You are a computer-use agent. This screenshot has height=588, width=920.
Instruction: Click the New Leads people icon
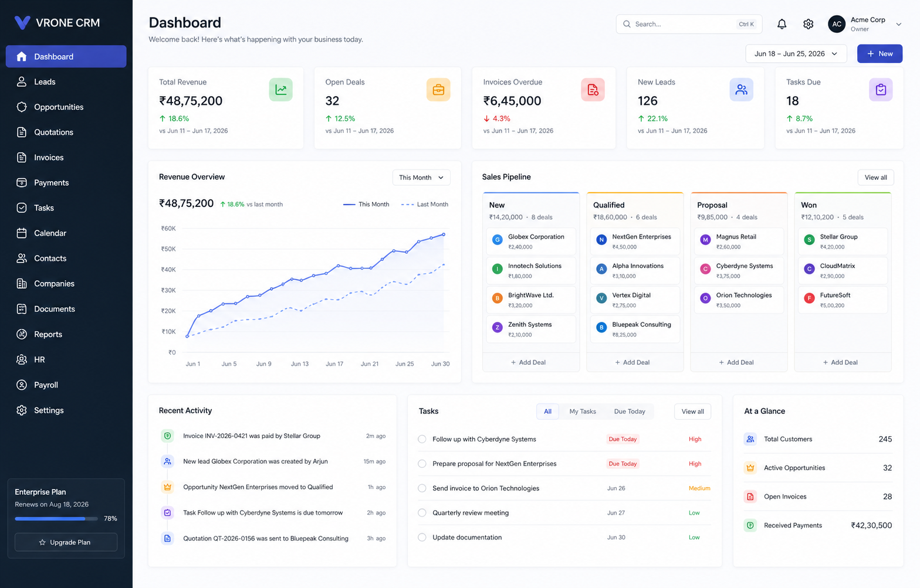point(741,90)
